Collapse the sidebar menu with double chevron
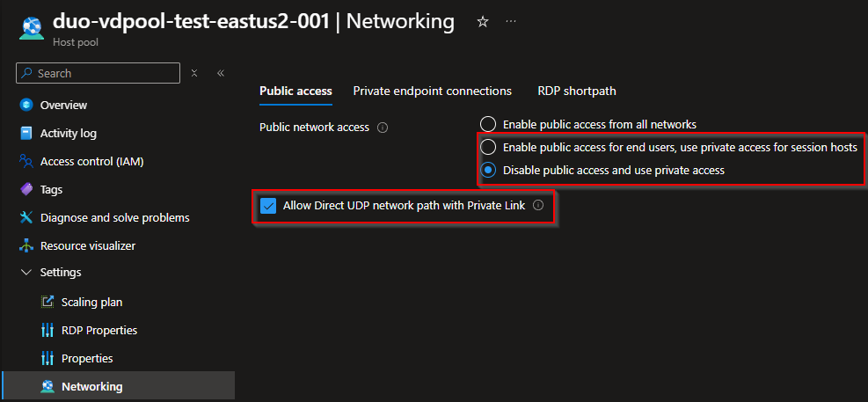This screenshot has height=402, width=868. point(220,73)
